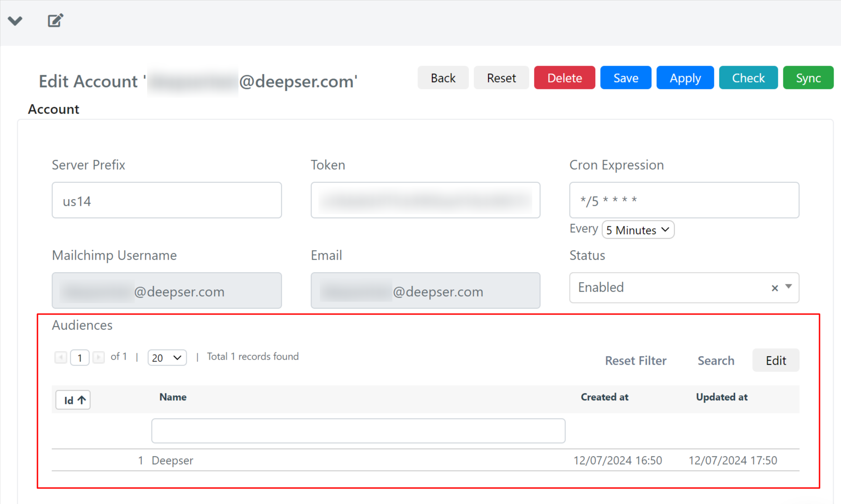This screenshot has height=504, width=841.
Task: Click Search in Audiences grid
Action: (716, 360)
